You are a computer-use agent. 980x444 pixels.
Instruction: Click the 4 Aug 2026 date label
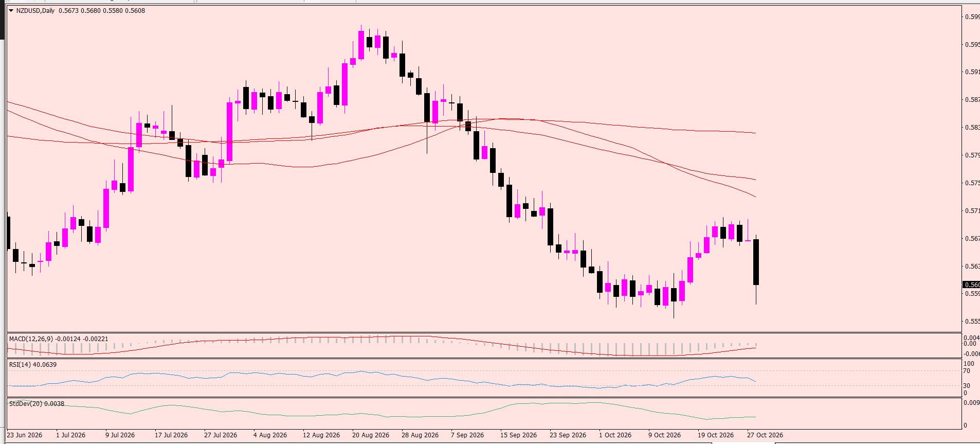[270, 435]
